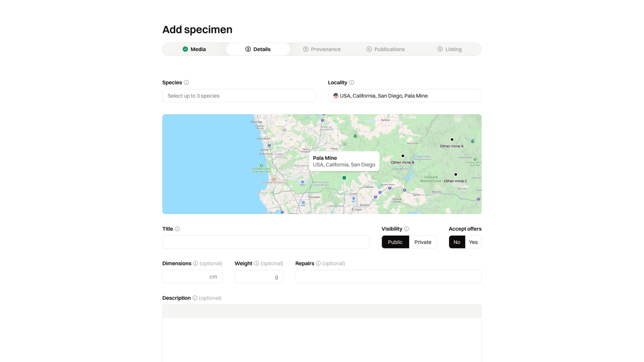Click the 'Accept offers' label

pos(465,229)
